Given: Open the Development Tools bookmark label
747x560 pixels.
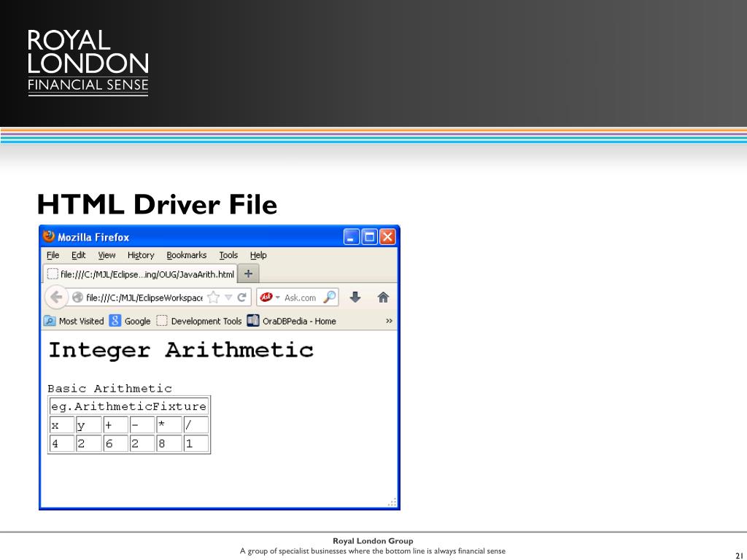Looking at the screenshot, I should [206, 321].
